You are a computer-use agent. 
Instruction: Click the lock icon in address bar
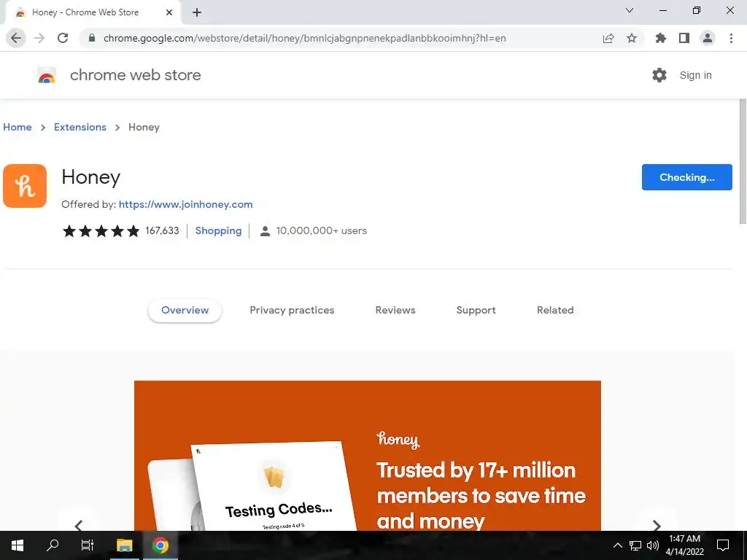[92, 38]
